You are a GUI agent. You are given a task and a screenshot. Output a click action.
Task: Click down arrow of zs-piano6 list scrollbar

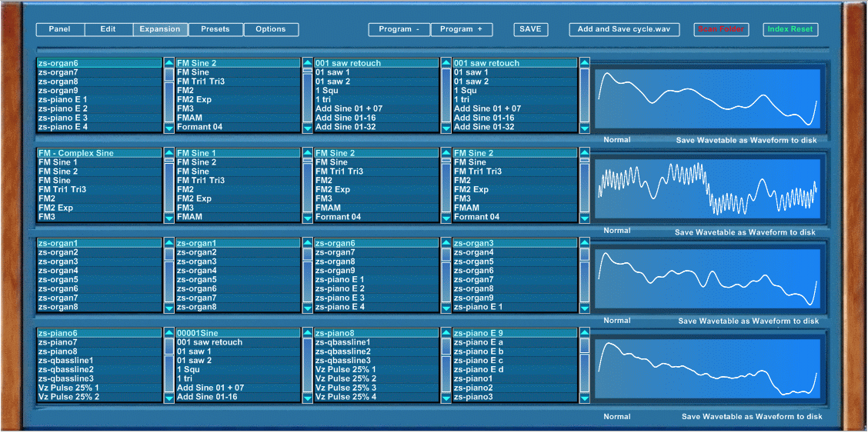[169, 398]
